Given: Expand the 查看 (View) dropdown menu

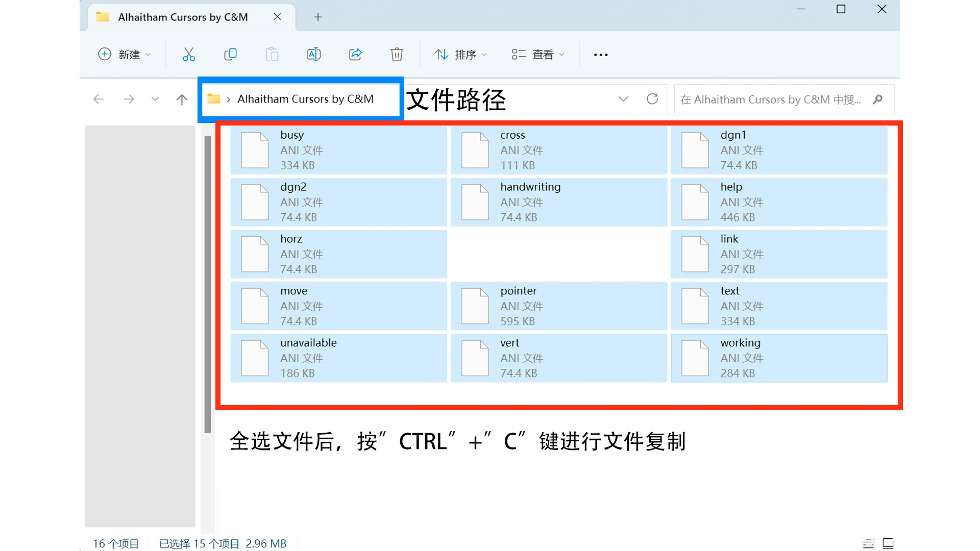Looking at the screenshot, I should [538, 55].
